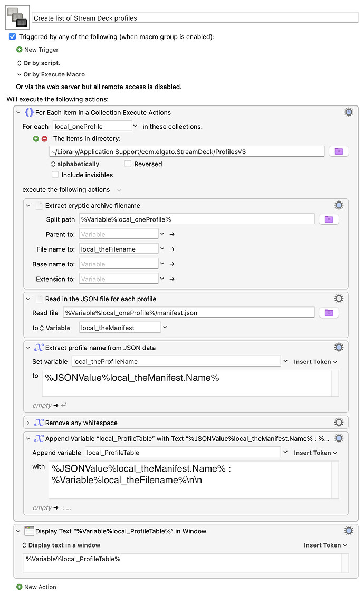Collapse 'Read in the JSON file' action
Viewport: 364px width, 595px height.
(28, 299)
